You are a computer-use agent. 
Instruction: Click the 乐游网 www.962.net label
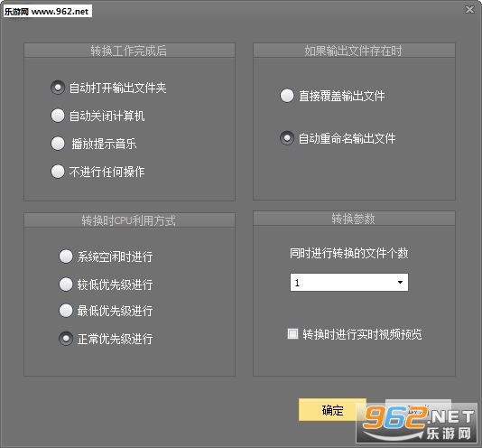click(48, 12)
